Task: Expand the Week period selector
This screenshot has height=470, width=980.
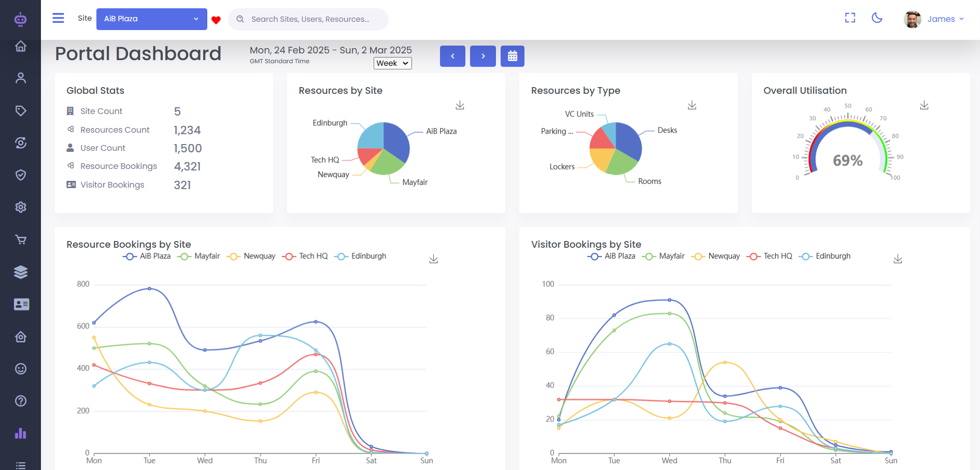Action: [x=392, y=63]
